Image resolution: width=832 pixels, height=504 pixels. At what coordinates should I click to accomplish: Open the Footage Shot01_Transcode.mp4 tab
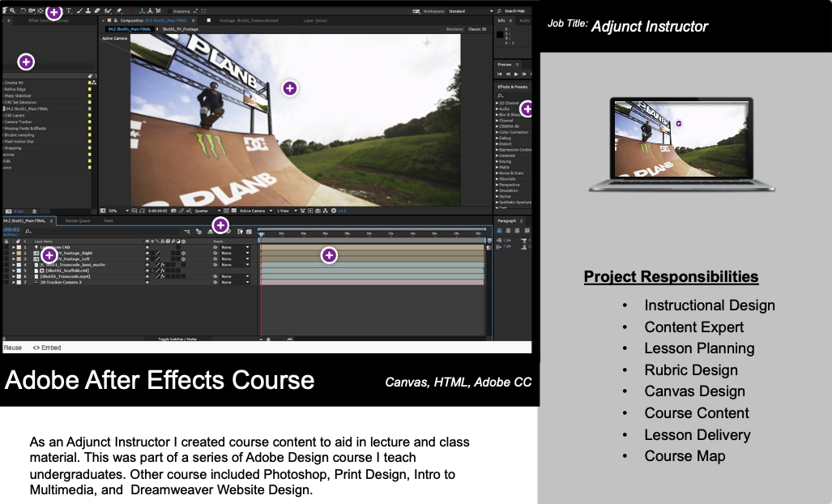249,21
